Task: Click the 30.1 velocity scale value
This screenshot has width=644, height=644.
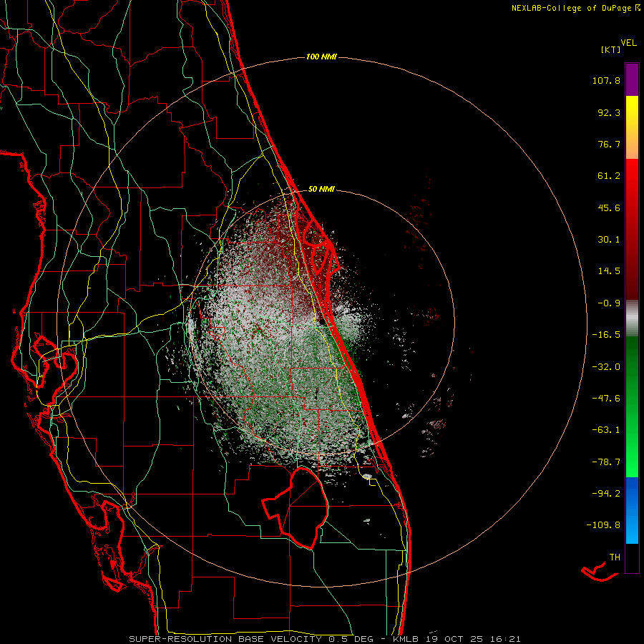Action: tap(609, 240)
